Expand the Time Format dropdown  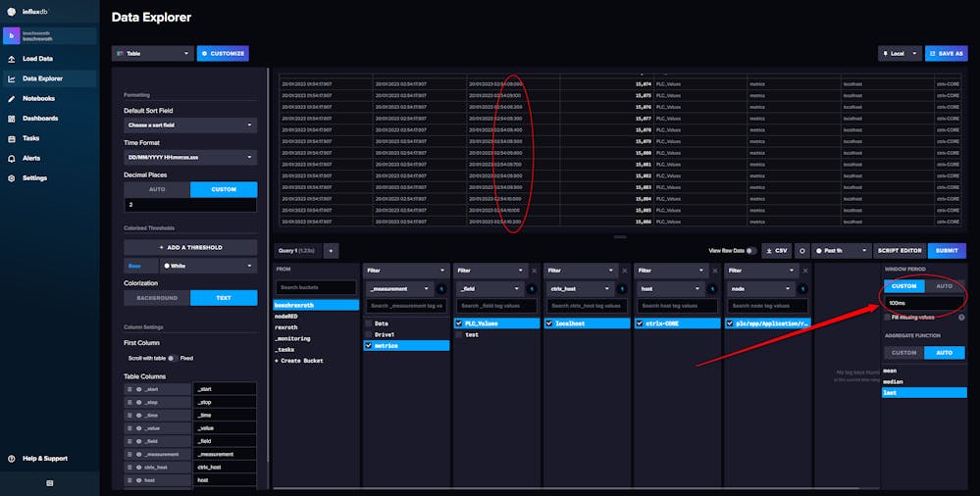pyautogui.click(x=190, y=157)
